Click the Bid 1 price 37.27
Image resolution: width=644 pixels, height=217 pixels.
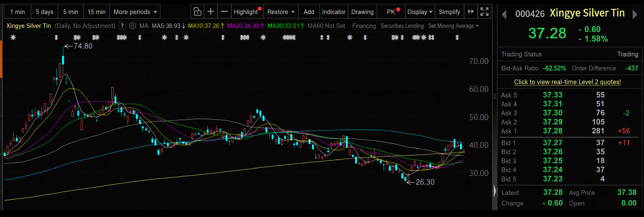552,143
